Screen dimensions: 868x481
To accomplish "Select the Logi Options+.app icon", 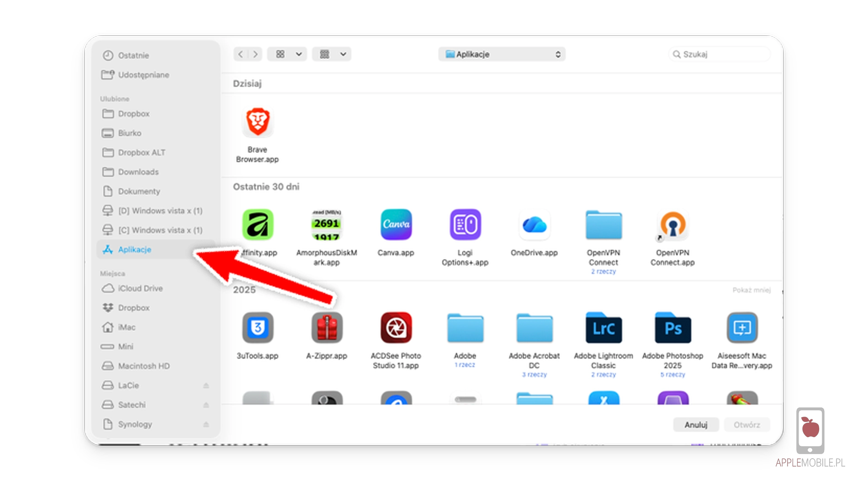I will [465, 225].
